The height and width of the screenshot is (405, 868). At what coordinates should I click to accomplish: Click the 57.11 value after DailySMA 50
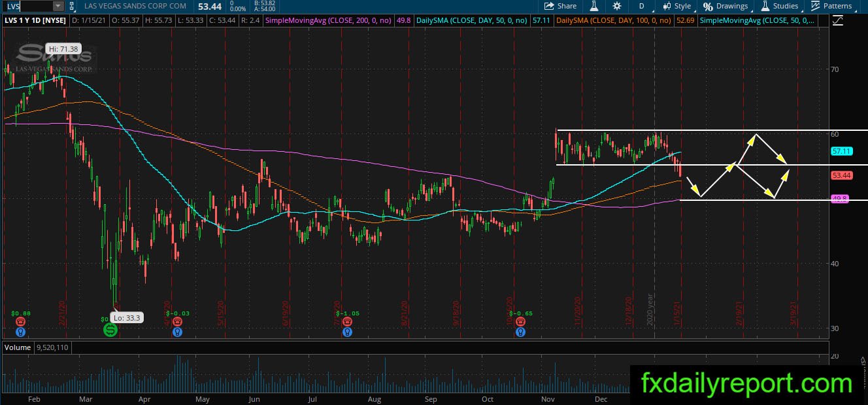pos(541,21)
